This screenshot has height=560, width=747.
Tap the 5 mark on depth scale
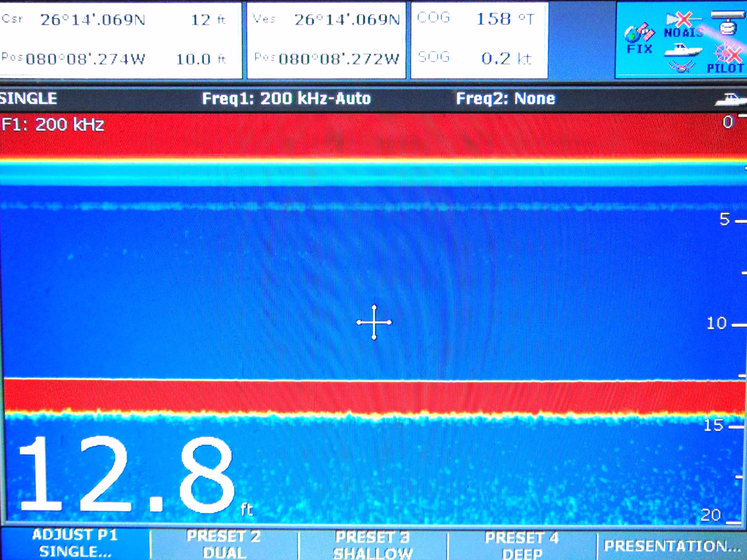coord(725,220)
